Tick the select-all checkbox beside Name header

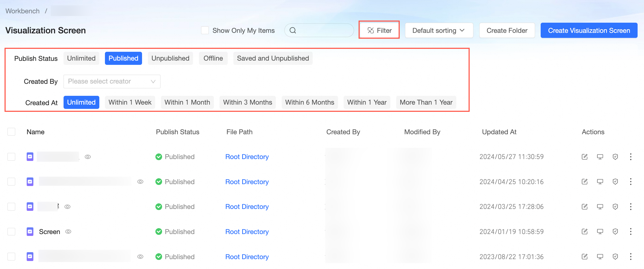[x=11, y=132]
